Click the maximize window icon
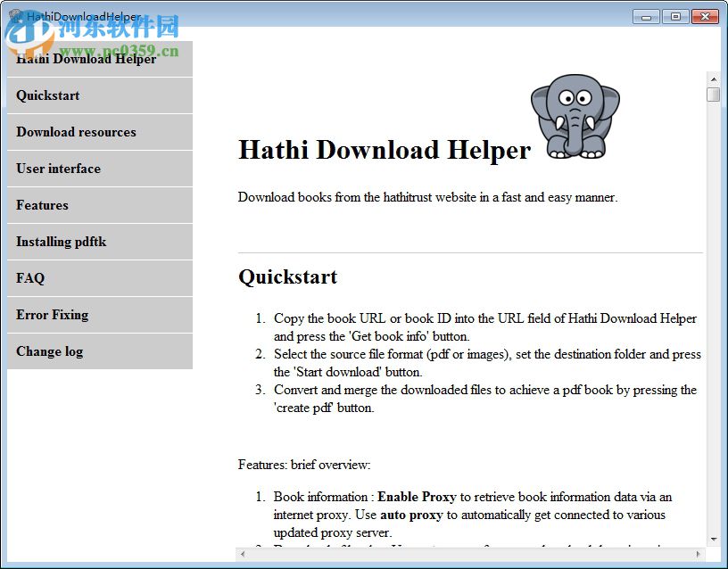The image size is (728, 569). (x=675, y=15)
